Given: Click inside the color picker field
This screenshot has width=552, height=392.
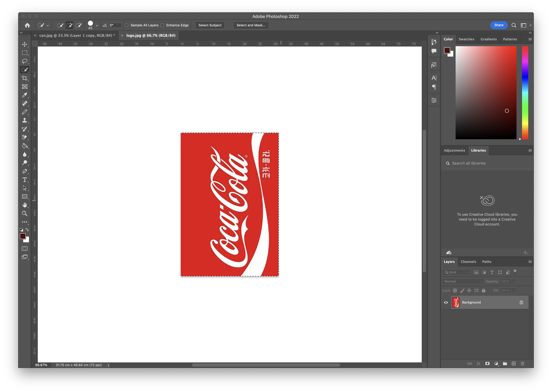Looking at the screenshot, I should [x=486, y=93].
